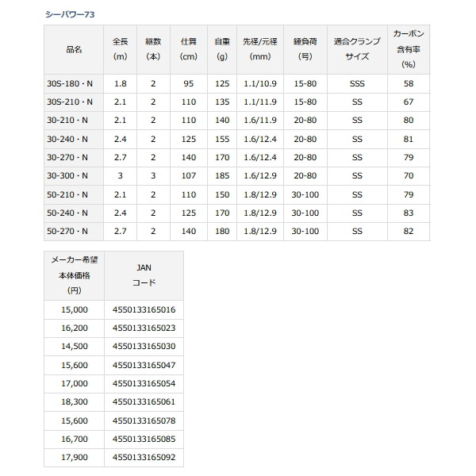Click the 1.8 length cell for 30S-180・N
The width and height of the screenshot is (476, 476).
tap(121, 83)
